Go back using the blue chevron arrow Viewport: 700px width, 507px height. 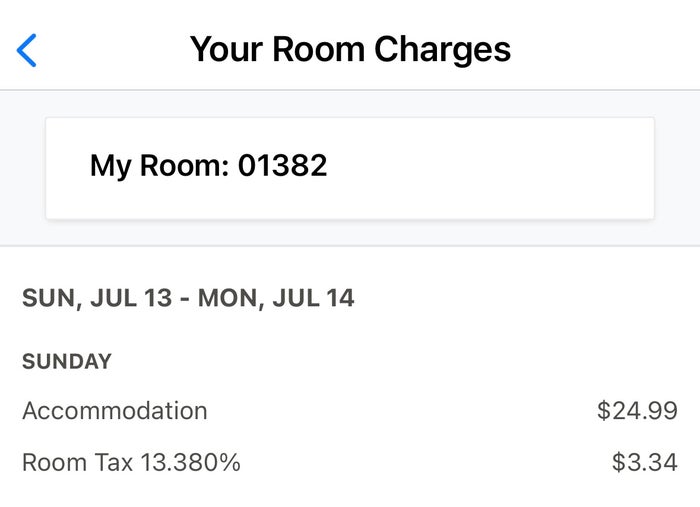pyautogui.click(x=26, y=50)
